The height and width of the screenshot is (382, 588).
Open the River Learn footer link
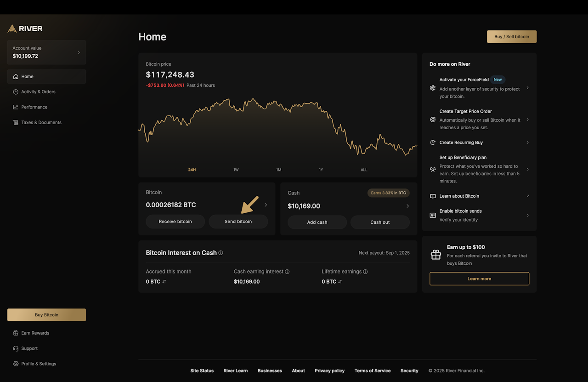236,371
